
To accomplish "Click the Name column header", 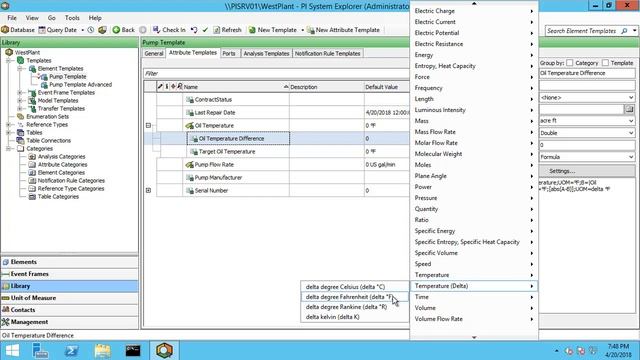I will click(x=236, y=87).
